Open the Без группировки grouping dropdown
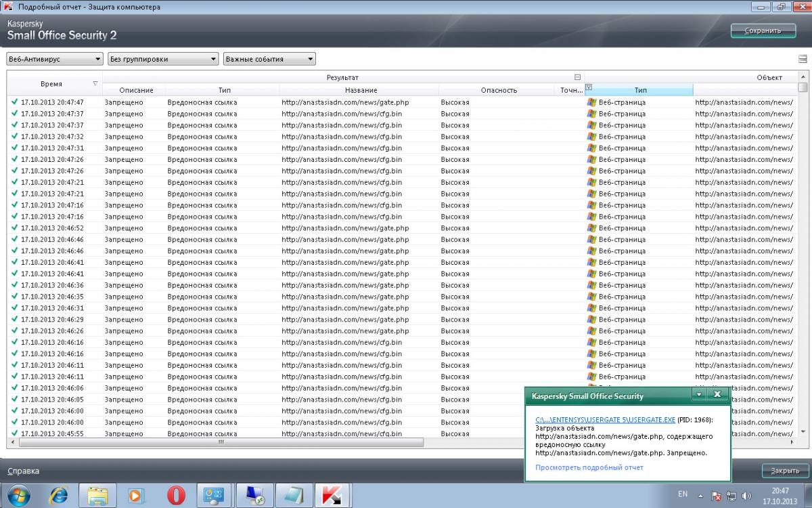The width and height of the screenshot is (812, 508). 162,59
